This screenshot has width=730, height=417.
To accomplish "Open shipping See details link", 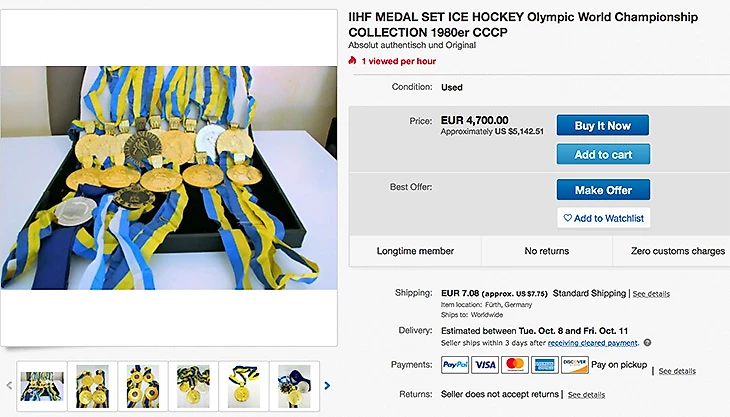I will (x=651, y=294).
